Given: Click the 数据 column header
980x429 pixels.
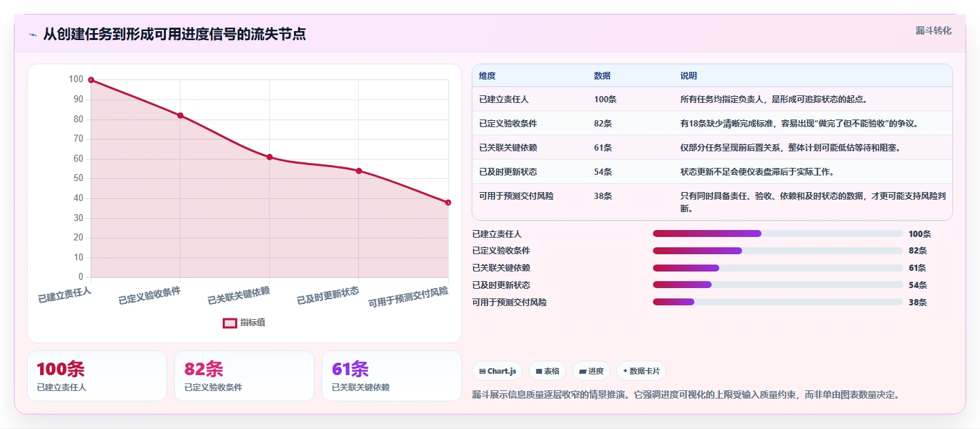Looking at the screenshot, I should pyautogui.click(x=630, y=76).
